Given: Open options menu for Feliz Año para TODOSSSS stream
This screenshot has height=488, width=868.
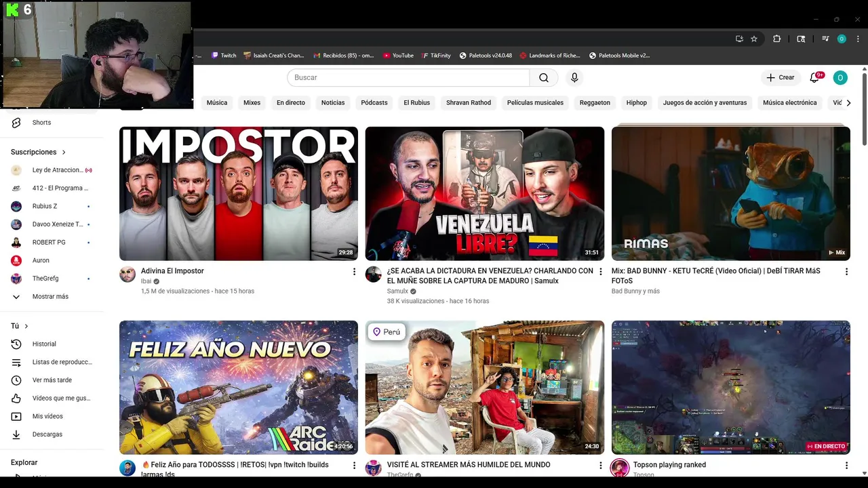Looking at the screenshot, I should (354, 466).
